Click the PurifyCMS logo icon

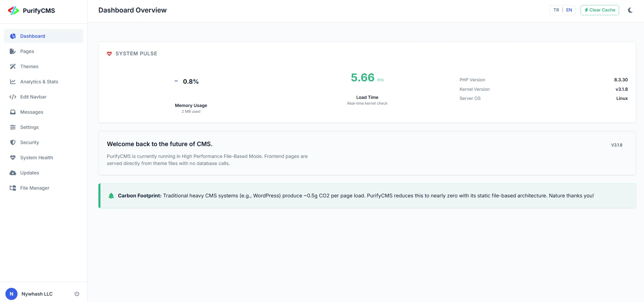point(13,10)
